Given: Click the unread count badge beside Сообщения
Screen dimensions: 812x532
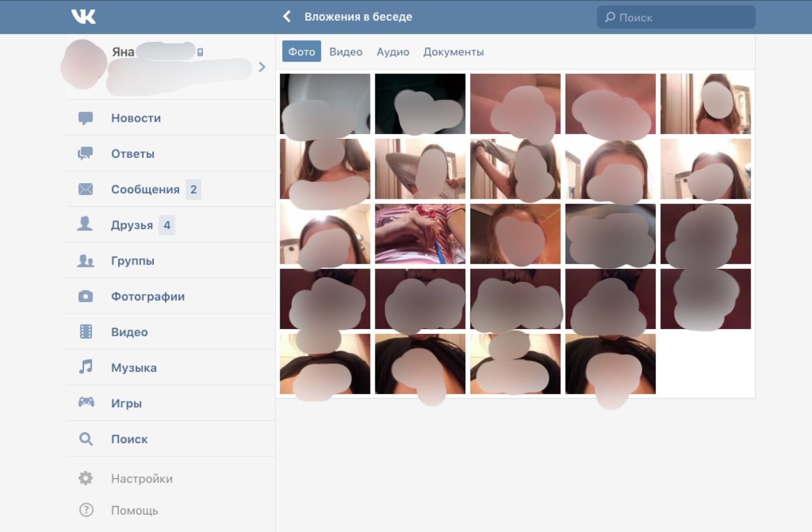Looking at the screenshot, I should click(193, 190).
